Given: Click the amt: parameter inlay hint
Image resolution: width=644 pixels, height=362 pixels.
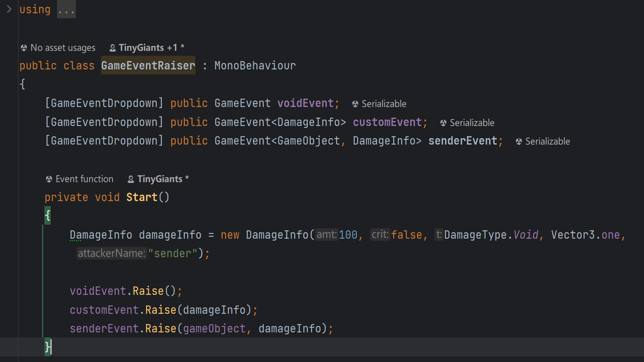Looking at the screenshot, I should coord(326,235).
